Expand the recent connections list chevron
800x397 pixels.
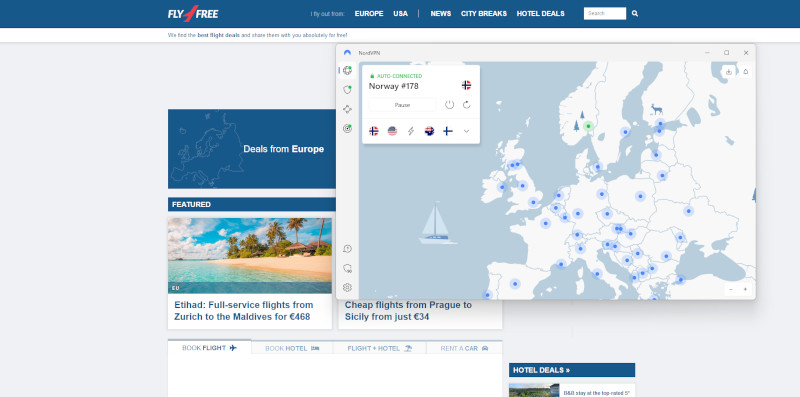click(x=466, y=131)
